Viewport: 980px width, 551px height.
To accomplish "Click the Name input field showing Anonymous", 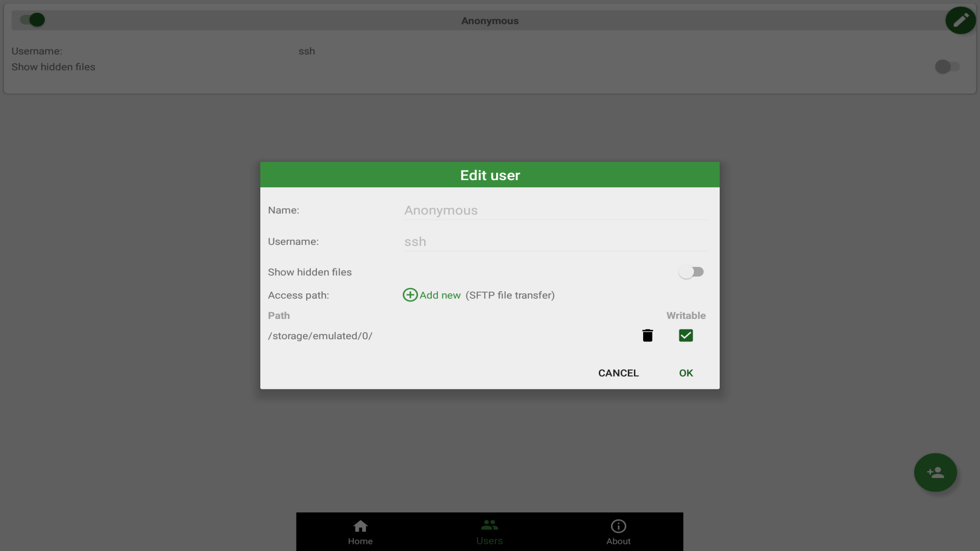I will 555,210.
